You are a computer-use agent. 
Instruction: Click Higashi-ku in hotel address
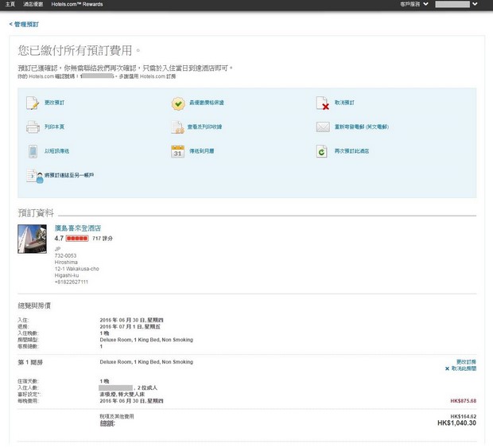point(67,275)
